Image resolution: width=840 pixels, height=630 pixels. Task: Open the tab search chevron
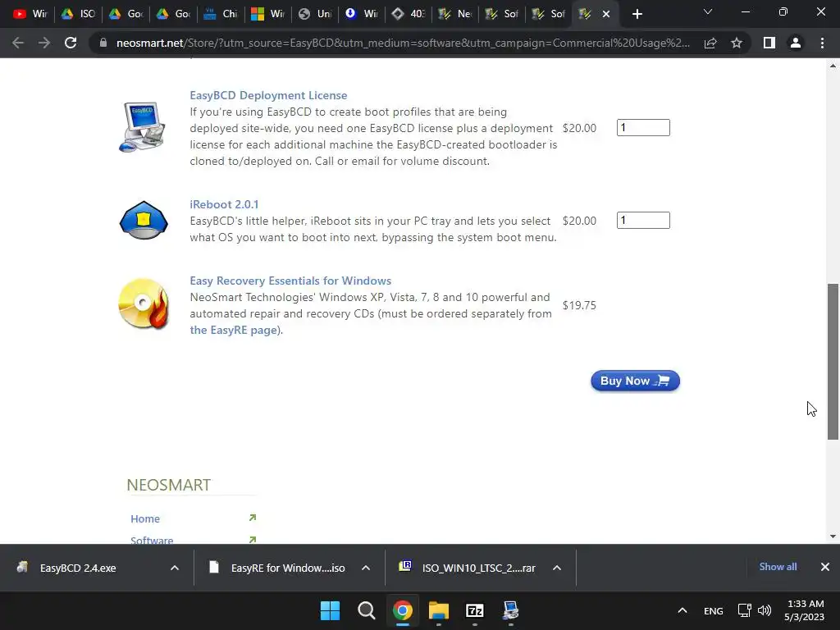[x=708, y=11]
